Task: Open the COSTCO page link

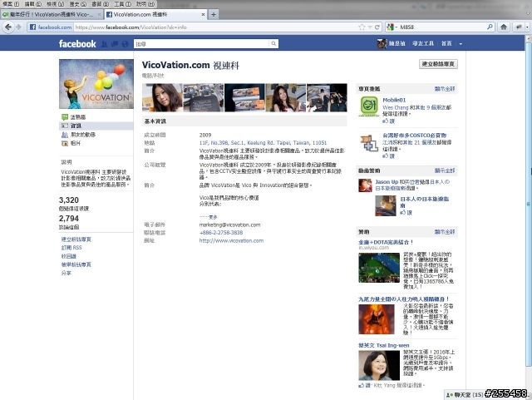Action: point(414,136)
